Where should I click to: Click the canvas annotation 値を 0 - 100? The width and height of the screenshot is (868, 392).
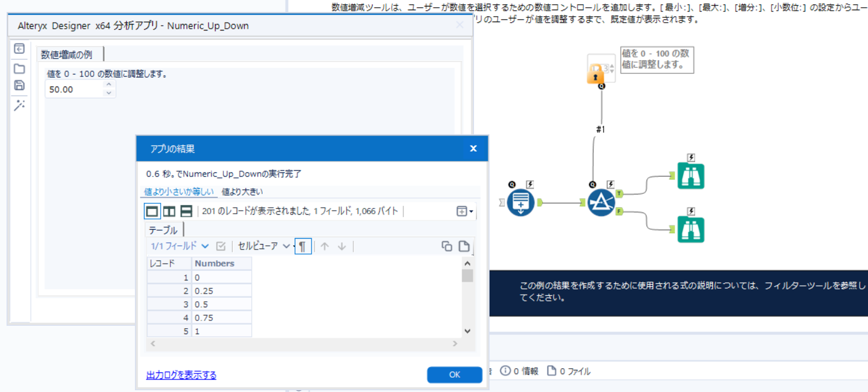(x=657, y=60)
